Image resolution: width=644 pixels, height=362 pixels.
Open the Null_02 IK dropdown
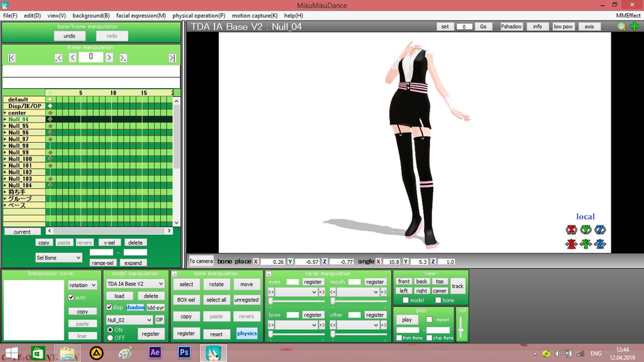[130, 320]
